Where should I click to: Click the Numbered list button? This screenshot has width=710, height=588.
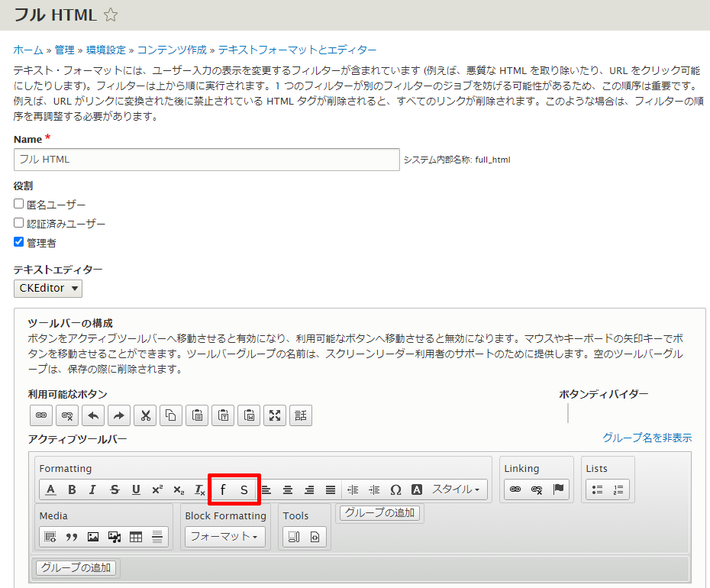click(x=618, y=489)
